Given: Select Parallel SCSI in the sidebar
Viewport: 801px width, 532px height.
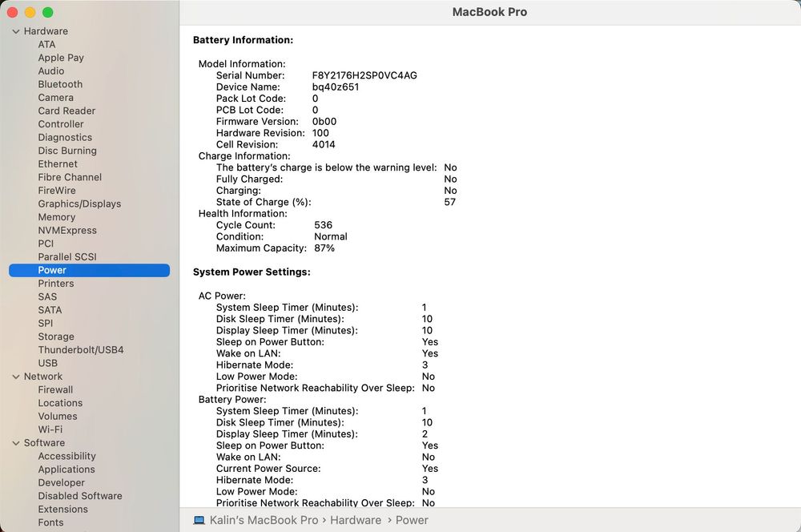Looking at the screenshot, I should click(x=67, y=257).
